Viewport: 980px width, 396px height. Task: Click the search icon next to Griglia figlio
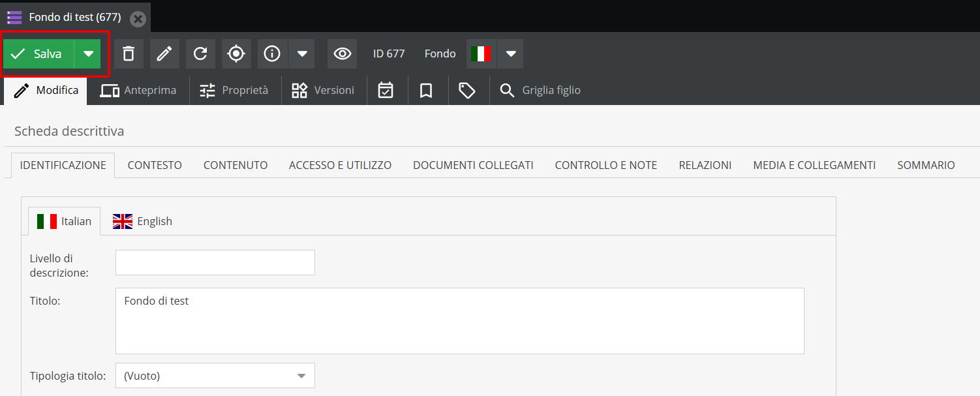(x=508, y=90)
